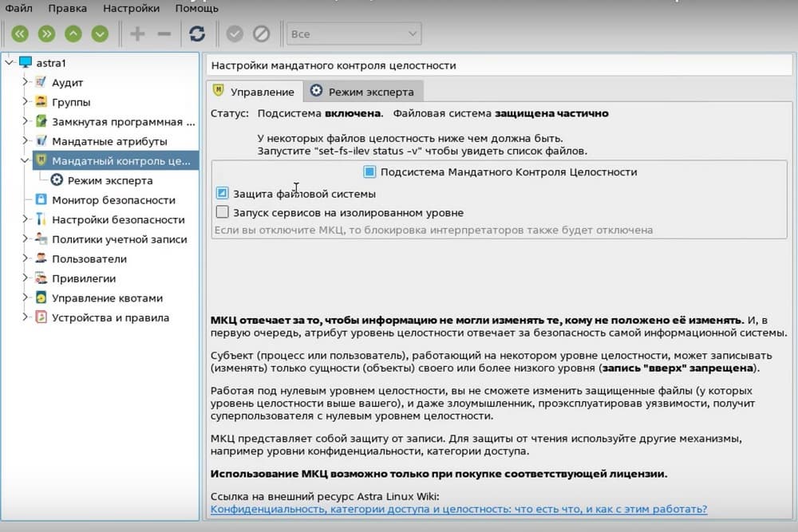Switch to the Управление tab
The width and height of the screenshot is (798, 532).
(x=255, y=92)
